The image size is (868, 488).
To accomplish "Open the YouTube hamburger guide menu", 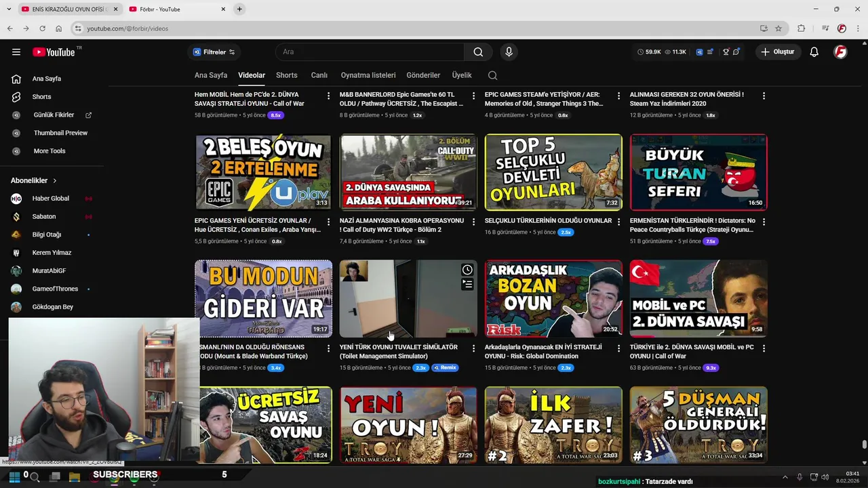I will 16,52.
